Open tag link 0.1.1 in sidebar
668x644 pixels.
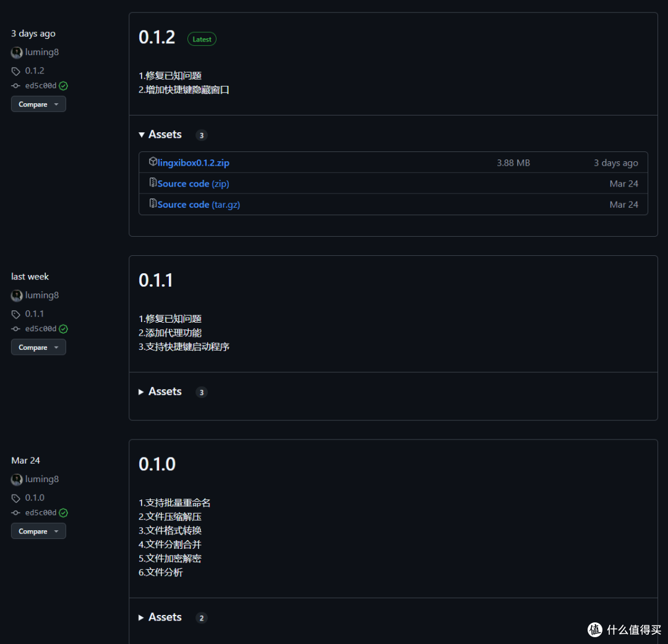click(35, 314)
